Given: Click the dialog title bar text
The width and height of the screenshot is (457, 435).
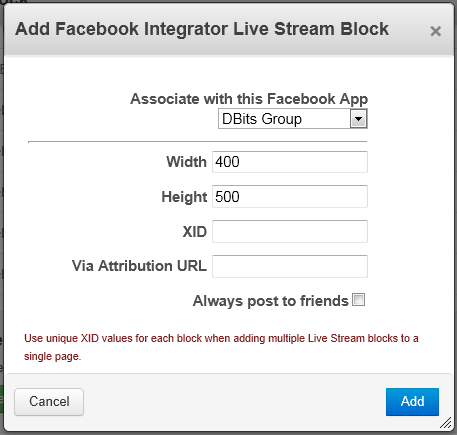Looking at the screenshot, I should click(202, 29).
